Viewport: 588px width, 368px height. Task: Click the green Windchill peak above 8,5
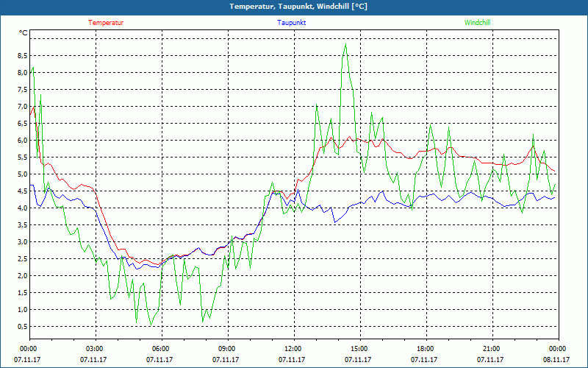(345, 45)
